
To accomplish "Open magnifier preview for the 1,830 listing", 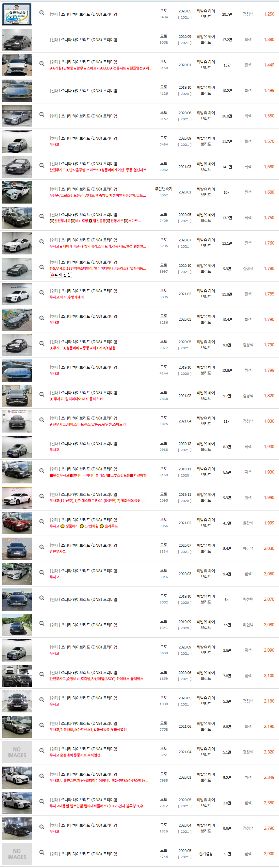I will [42, 420].
